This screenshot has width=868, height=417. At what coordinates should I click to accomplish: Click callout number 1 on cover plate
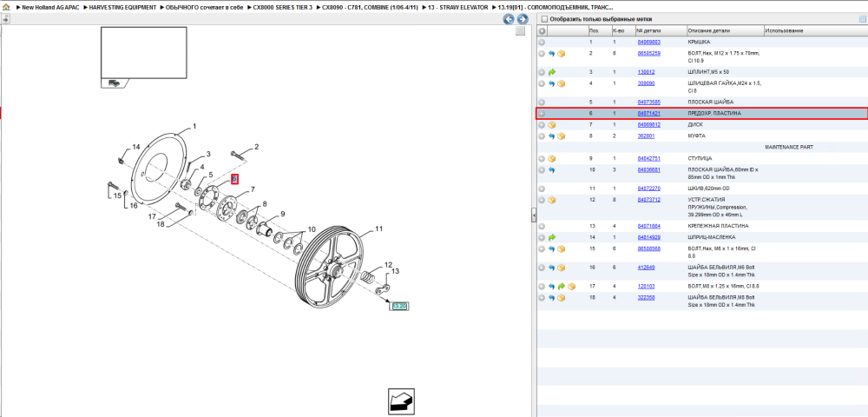(194, 126)
